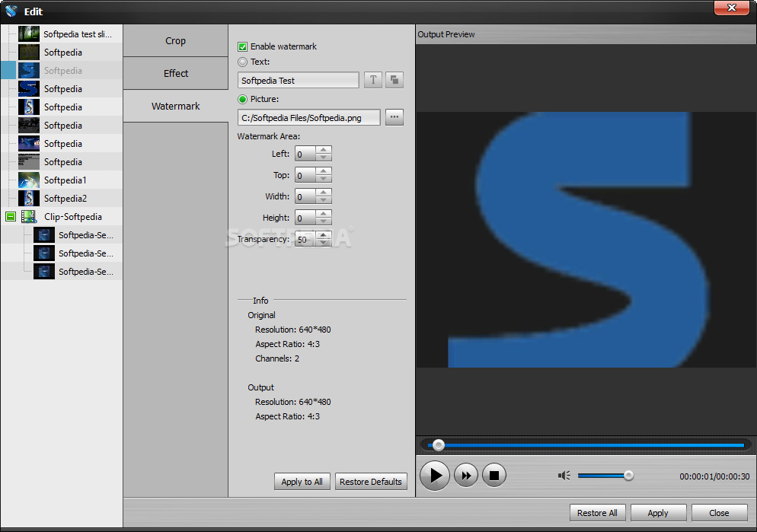Click the playback seek slider handle
757x532 pixels.
pos(439,445)
